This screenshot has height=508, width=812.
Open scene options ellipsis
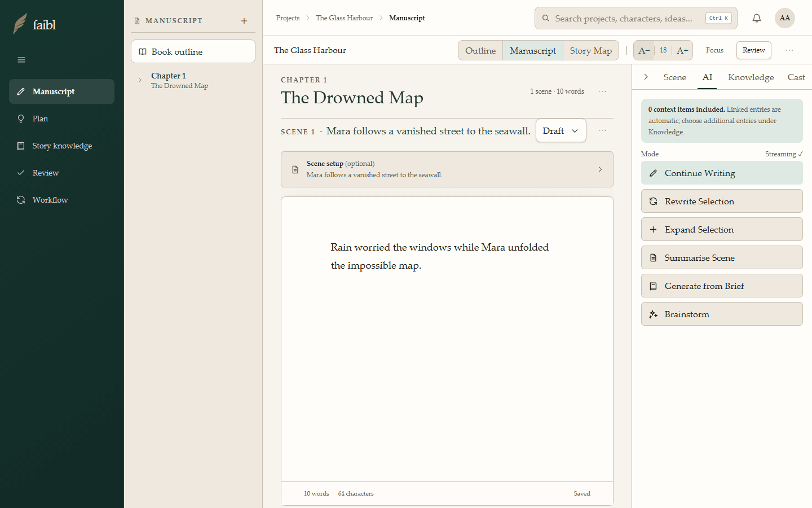pyautogui.click(x=602, y=130)
